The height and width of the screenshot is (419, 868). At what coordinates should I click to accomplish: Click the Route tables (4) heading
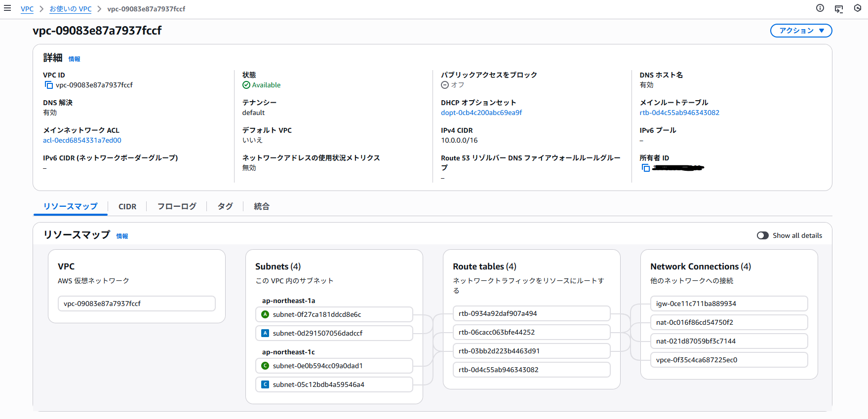pos(484,267)
